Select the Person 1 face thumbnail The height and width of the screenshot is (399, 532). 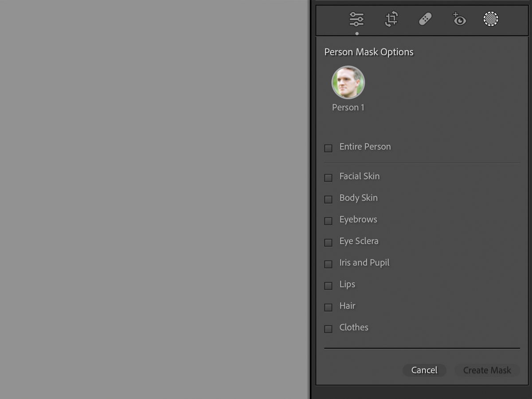(x=348, y=82)
